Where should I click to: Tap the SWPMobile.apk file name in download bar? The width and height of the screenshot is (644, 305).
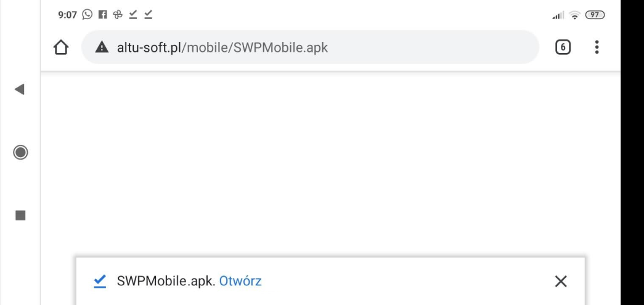pos(165,281)
